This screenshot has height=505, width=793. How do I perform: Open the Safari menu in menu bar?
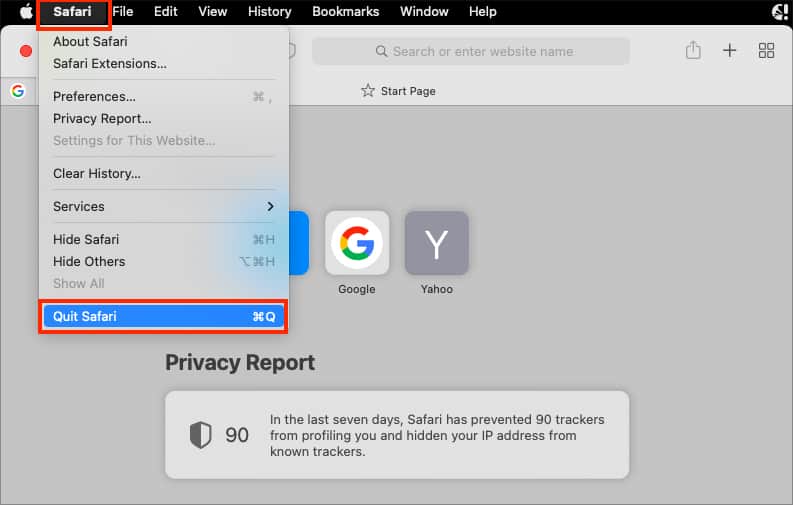tap(72, 11)
